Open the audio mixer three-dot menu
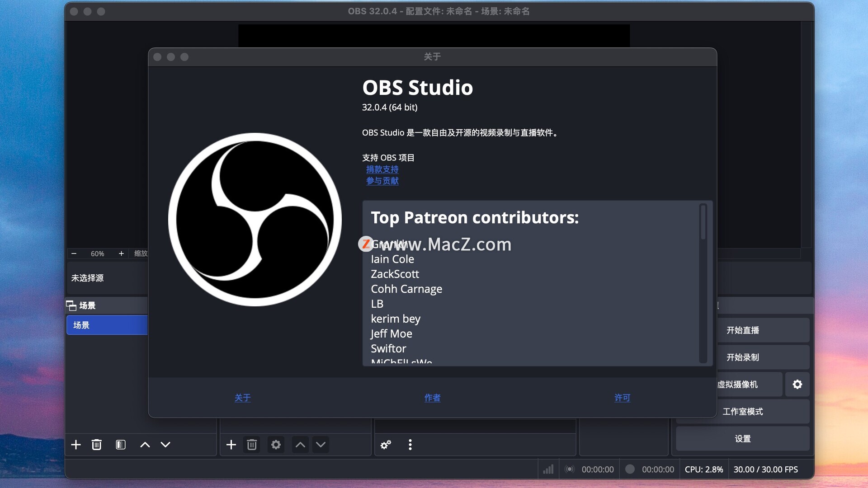This screenshot has height=488, width=868. click(x=410, y=445)
